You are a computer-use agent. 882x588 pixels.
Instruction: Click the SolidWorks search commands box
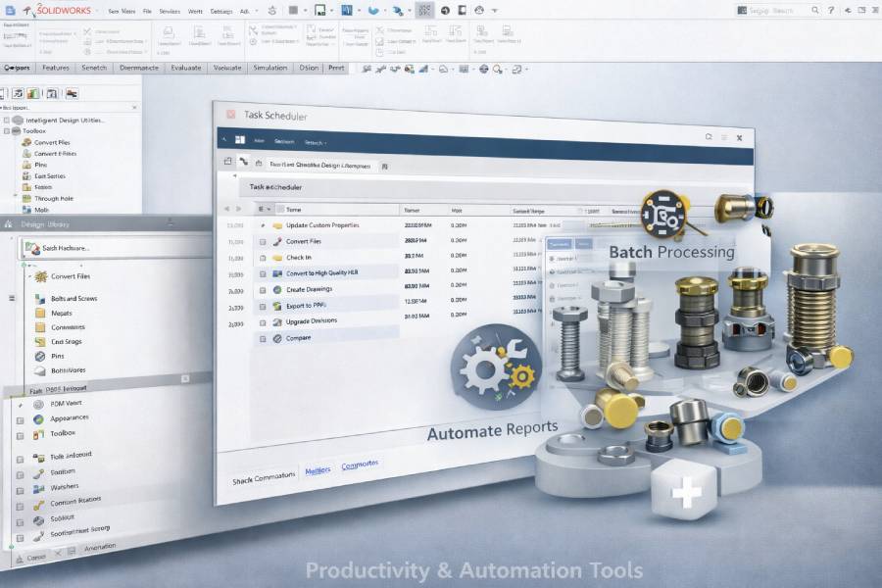tap(779, 10)
